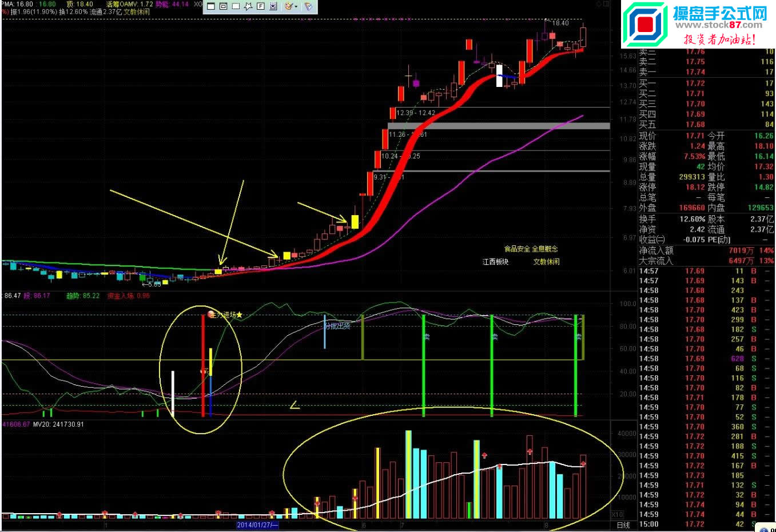This screenshot has height=532, width=776.
Task: Click the 主力进场★ signal label
Action: point(225,315)
